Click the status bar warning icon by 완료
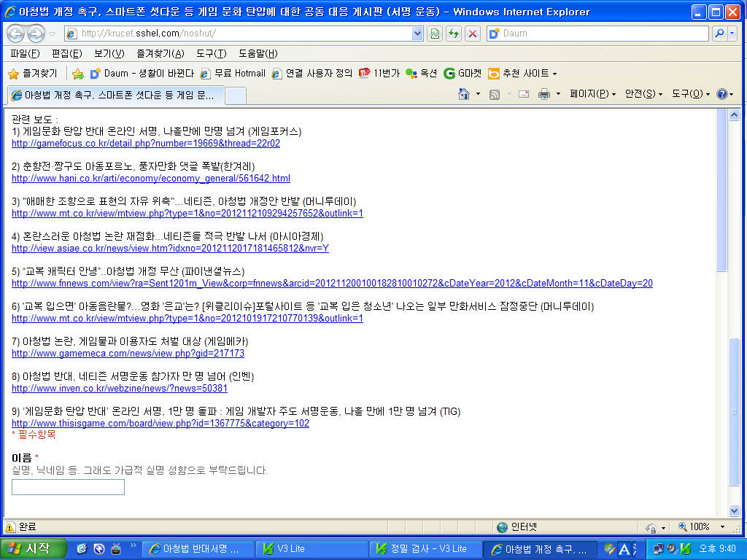This screenshot has height=560, width=747. (10, 527)
